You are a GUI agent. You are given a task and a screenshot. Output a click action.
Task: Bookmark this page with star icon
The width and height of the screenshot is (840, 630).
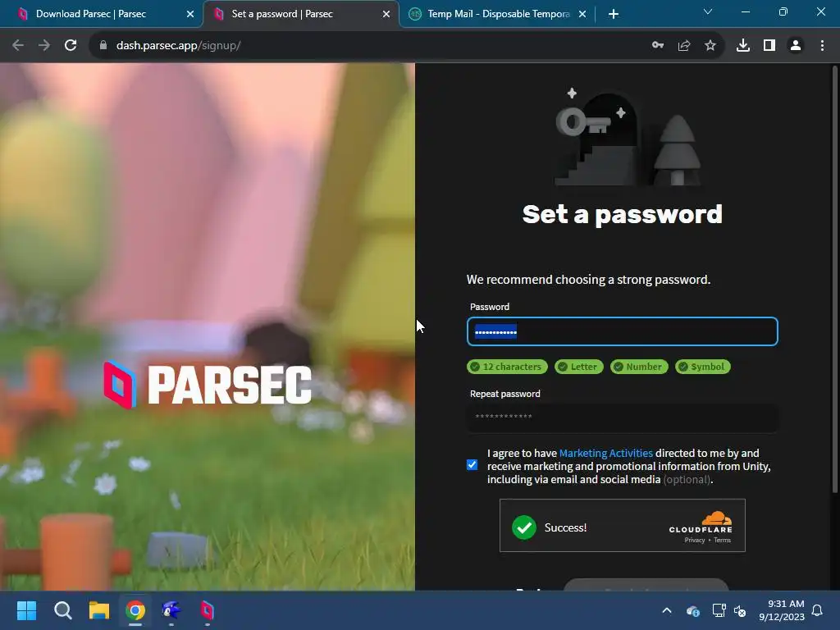coord(710,46)
